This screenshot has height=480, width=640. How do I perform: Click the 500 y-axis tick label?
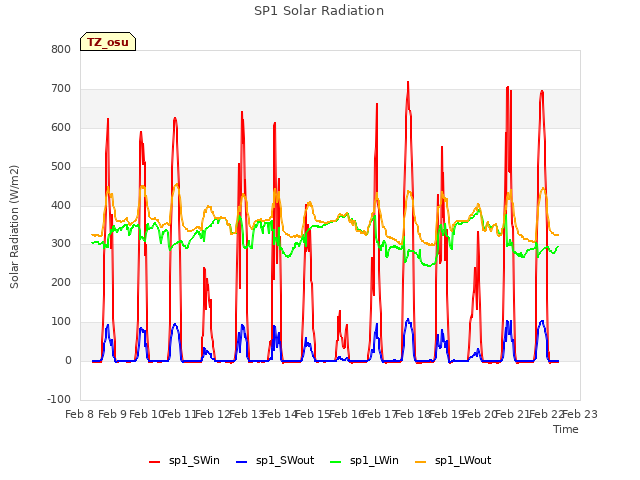[x=61, y=167]
